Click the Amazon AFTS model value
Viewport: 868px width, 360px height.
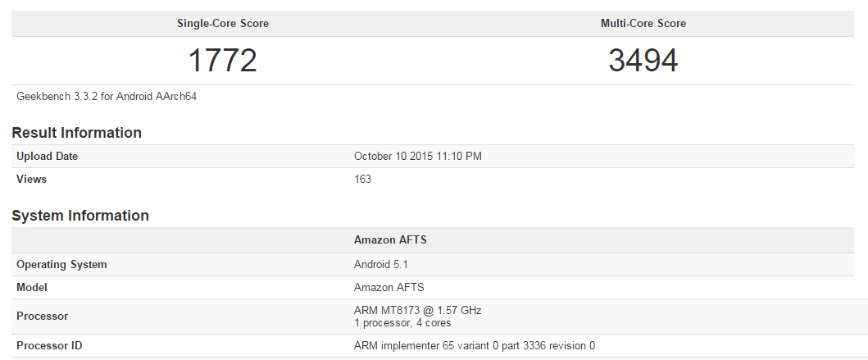tap(389, 287)
